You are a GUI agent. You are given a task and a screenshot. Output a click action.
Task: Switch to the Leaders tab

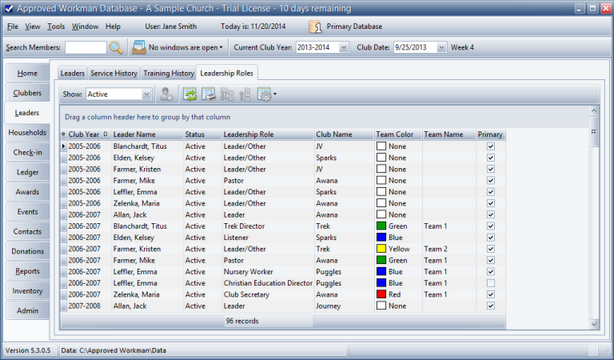point(72,73)
